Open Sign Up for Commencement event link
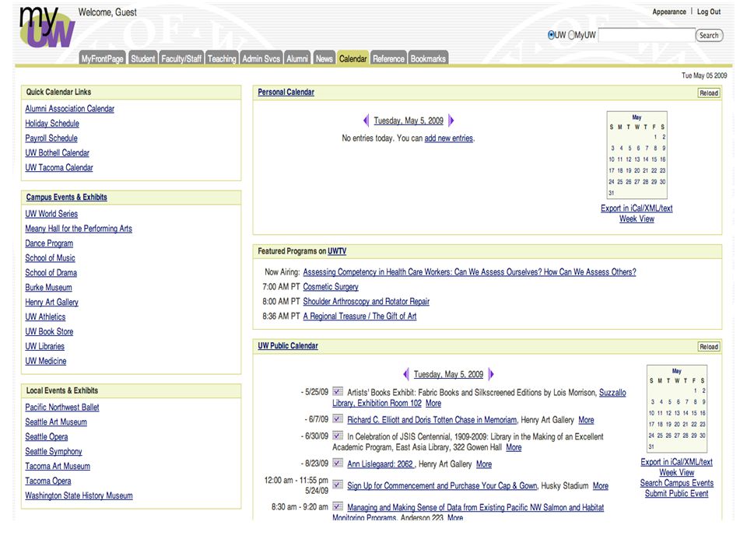This screenshot has height=560, width=747. (x=442, y=485)
